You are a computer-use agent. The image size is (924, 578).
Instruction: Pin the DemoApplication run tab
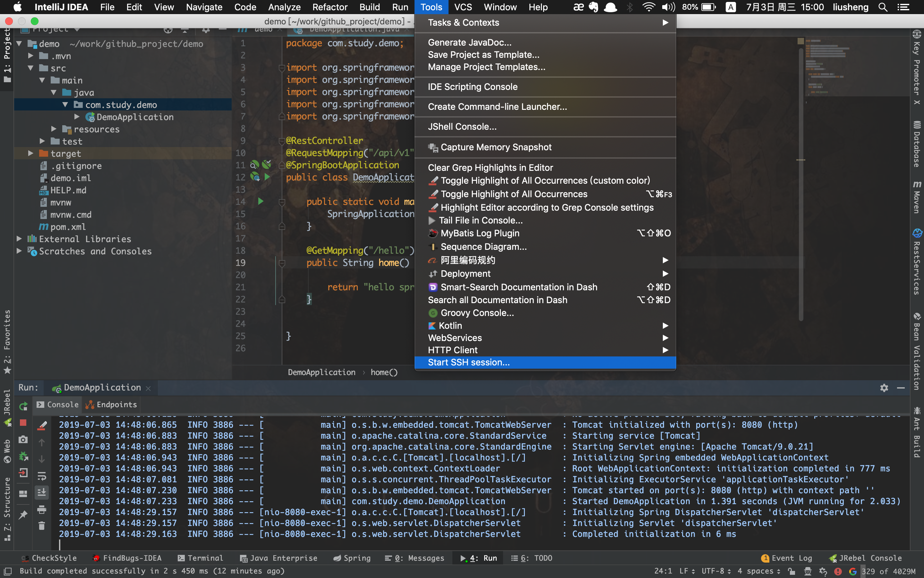(23, 515)
